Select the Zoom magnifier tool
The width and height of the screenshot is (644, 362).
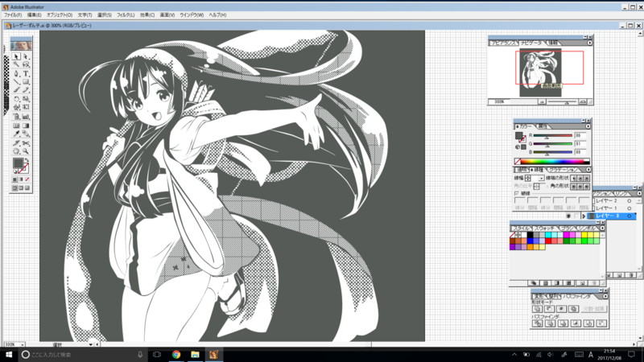point(26,151)
